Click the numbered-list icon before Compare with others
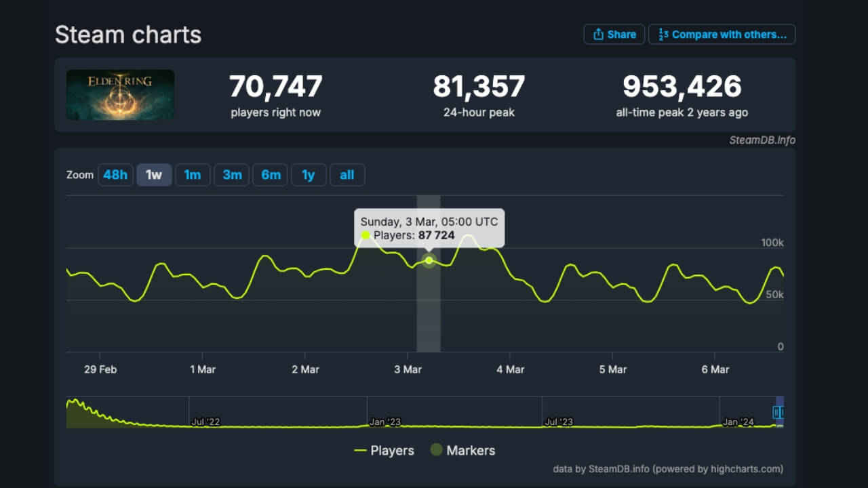Image resolution: width=868 pixels, height=488 pixels. tap(663, 34)
